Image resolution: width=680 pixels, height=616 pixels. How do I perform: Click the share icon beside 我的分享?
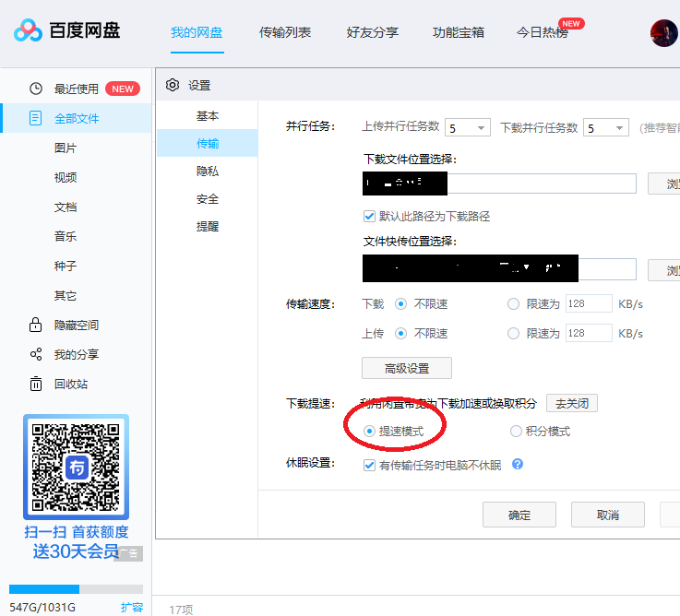(x=36, y=354)
